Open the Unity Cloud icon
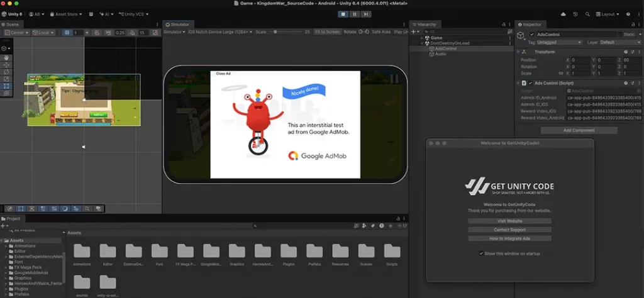The image size is (644, 298). point(563,14)
